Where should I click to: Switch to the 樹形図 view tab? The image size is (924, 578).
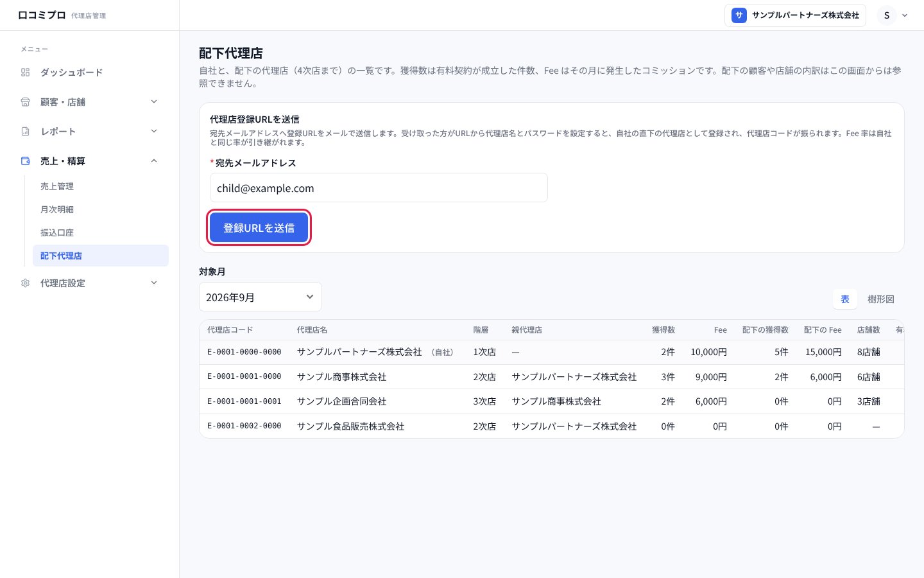point(880,299)
